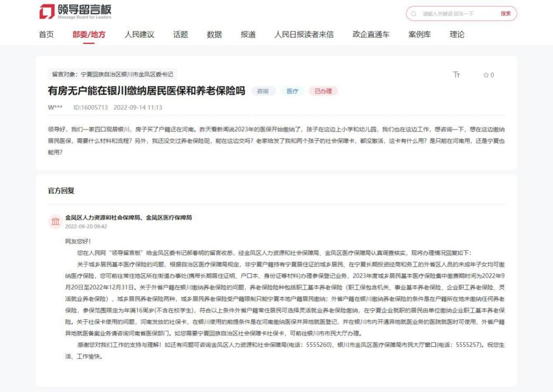Go to 政企直通车 page
Viewport: 553px width, 392px height.
[371, 35]
